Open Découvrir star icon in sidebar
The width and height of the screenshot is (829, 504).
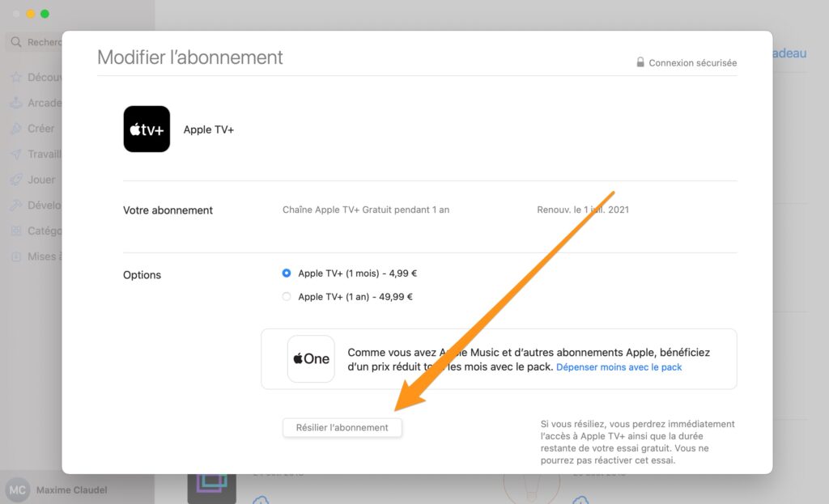pyautogui.click(x=16, y=77)
